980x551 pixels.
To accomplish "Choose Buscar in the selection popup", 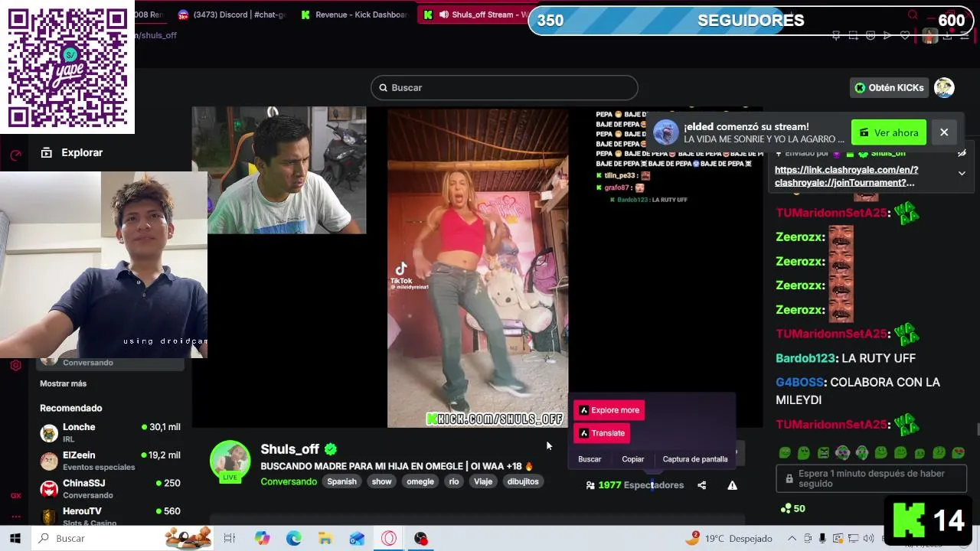I will coord(590,459).
